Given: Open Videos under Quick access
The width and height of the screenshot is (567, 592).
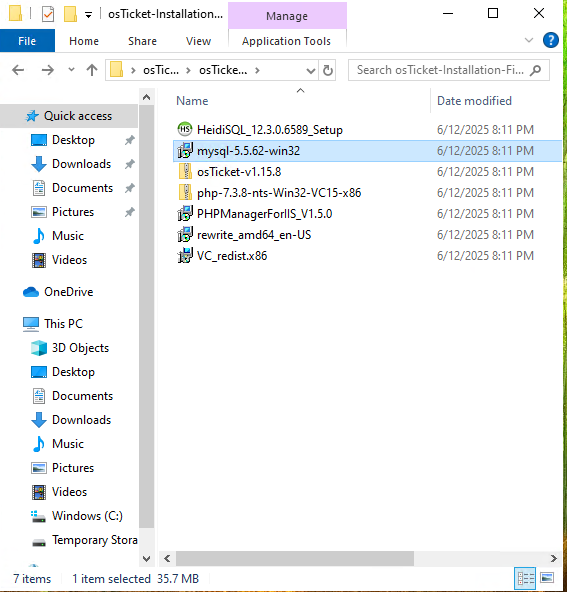Looking at the screenshot, I should click(x=69, y=260).
